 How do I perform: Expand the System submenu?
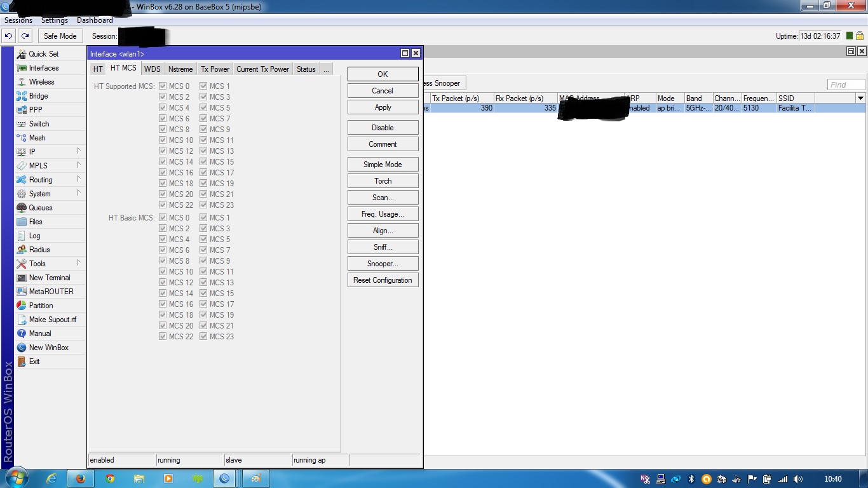[x=79, y=193]
